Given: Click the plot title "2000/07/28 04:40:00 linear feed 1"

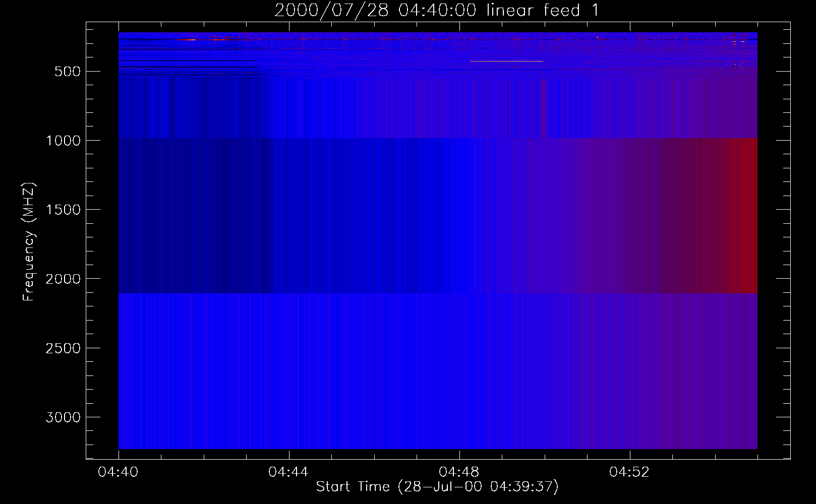Looking at the screenshot, I should [437, 10].
